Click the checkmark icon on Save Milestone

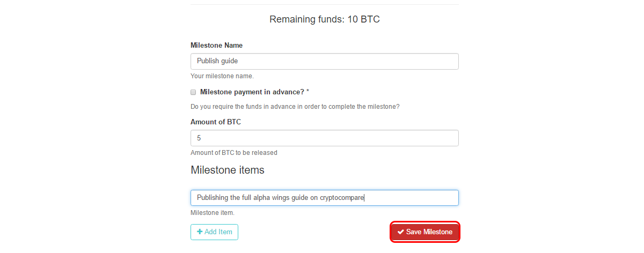click(x=400, y=232)
